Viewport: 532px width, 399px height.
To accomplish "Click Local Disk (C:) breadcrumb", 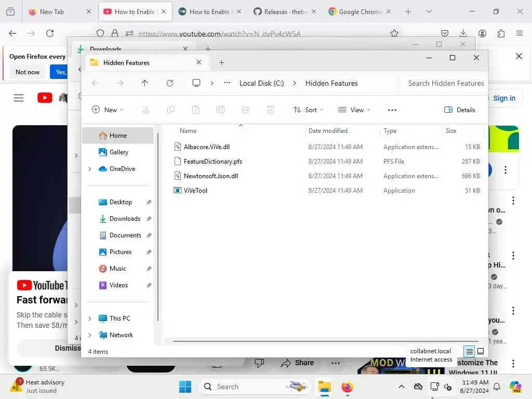I will coord(262,83).
